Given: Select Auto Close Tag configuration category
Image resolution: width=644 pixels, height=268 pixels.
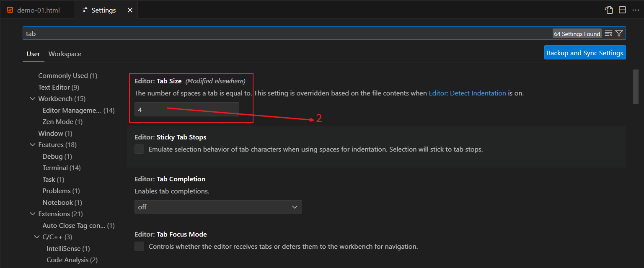Looking at the screenshot, I should point(78,226).
